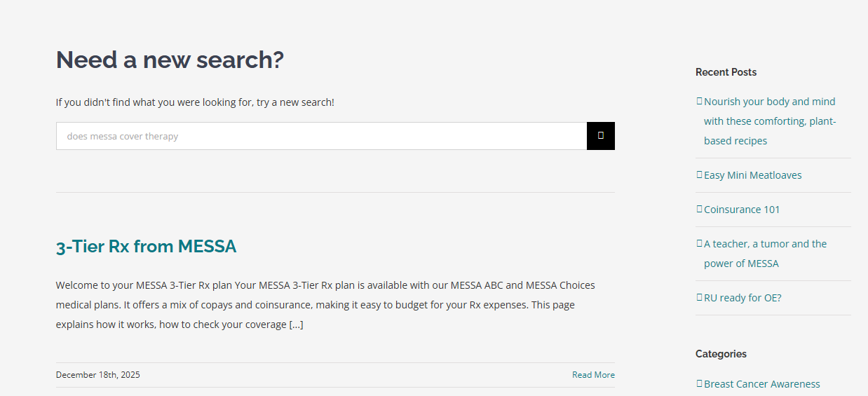This screenshot has height=396, width=868.
Task: Focus the 'does messa cover therapy' search field
Action: (x=321, y=136)
